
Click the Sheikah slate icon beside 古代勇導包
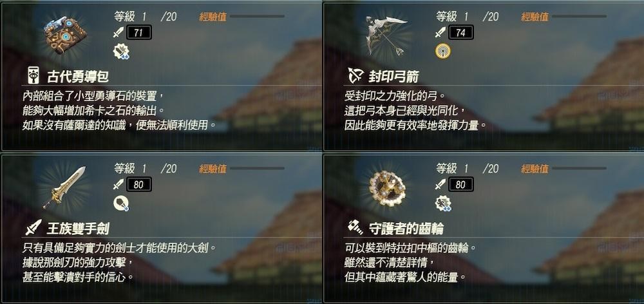pos(33,75)
